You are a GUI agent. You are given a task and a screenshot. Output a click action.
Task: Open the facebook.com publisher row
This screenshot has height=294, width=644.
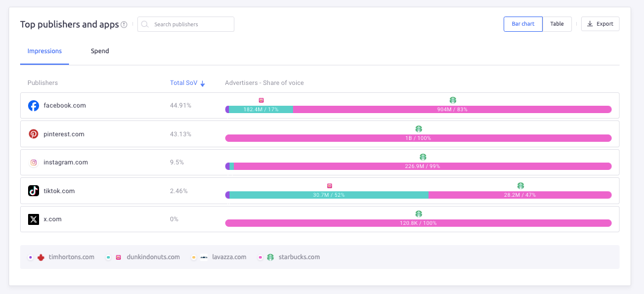(x=319, y=106)
